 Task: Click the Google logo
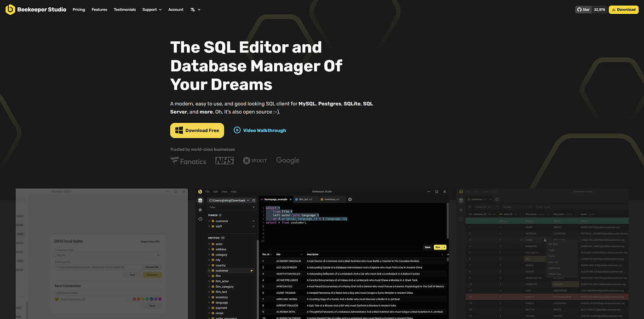(x=287, y=160)
